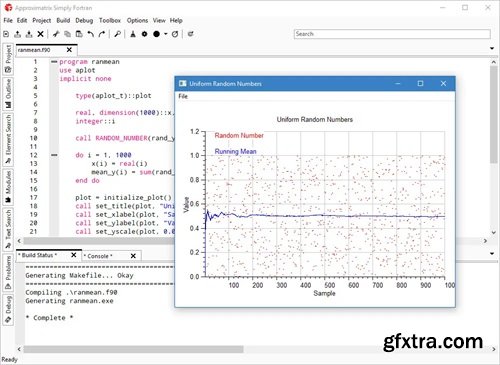Click the bold X close-file toolbar icon
Screen dimensions: 500x365
click(x=40, y=34)
